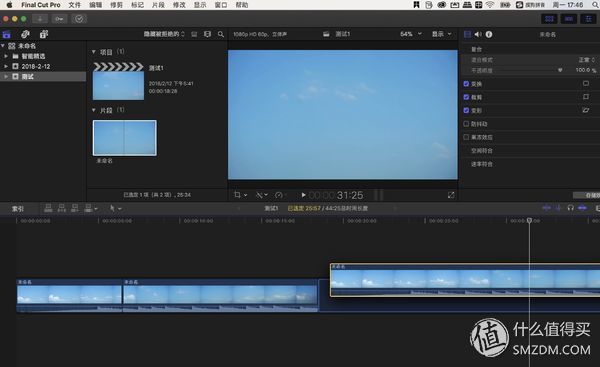Open the 索引 timeline index
Viewport: 600px width, 367px height.
point(18,209)
